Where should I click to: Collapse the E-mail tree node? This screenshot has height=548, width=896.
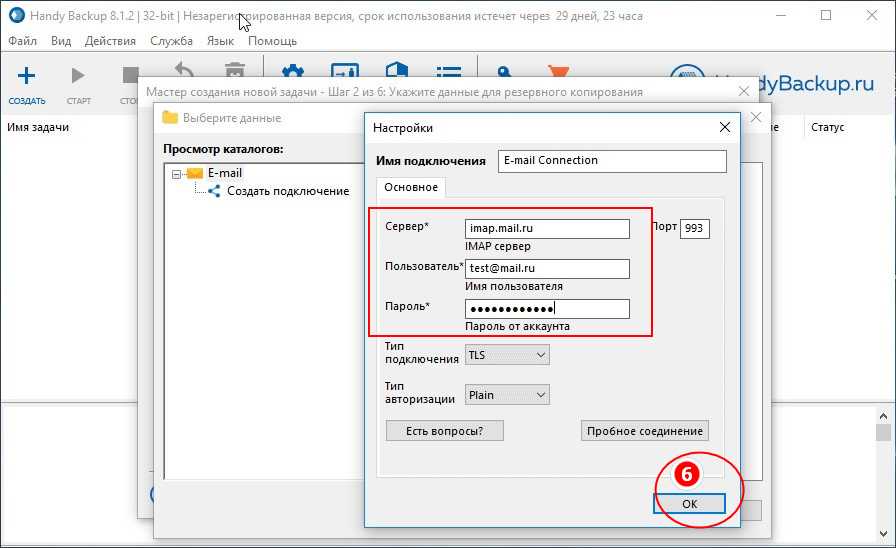(x=176, y=174)
